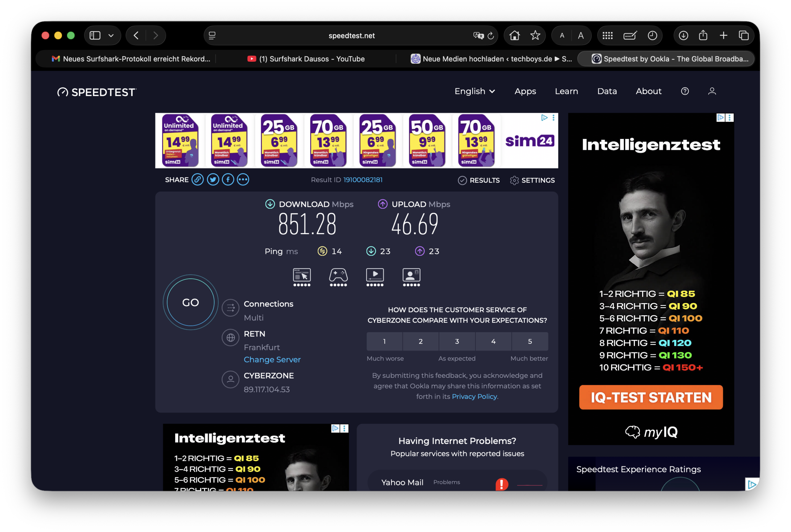The height and width of the screenshot is (532, 791).
Task: Open the SETTINGS page
Action: pos(532,180)
